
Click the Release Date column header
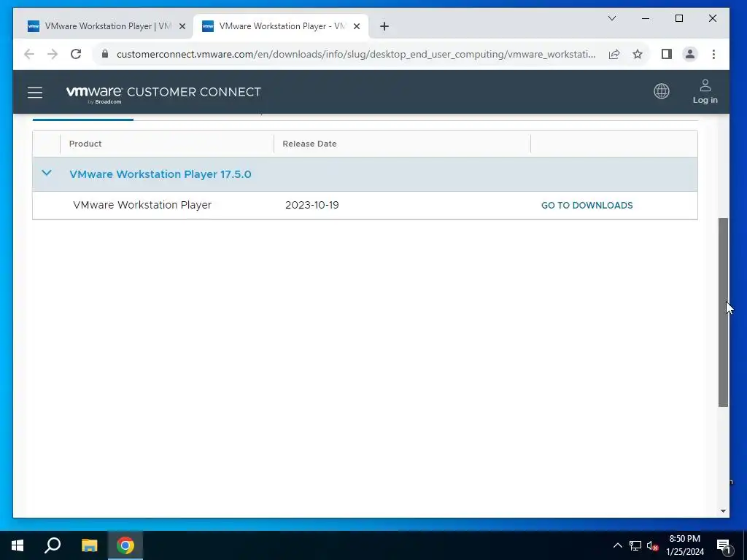click(309, 144)
